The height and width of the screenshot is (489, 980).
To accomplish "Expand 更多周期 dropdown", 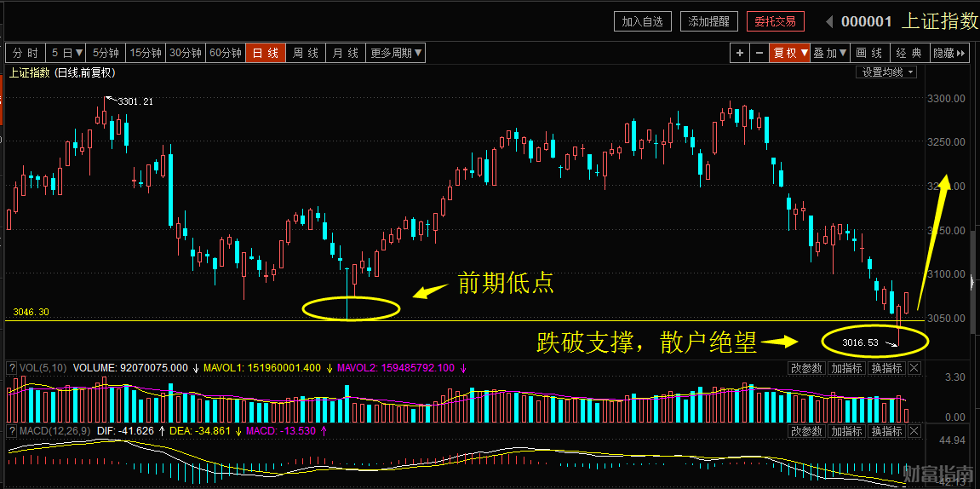I will pos(396,53).
